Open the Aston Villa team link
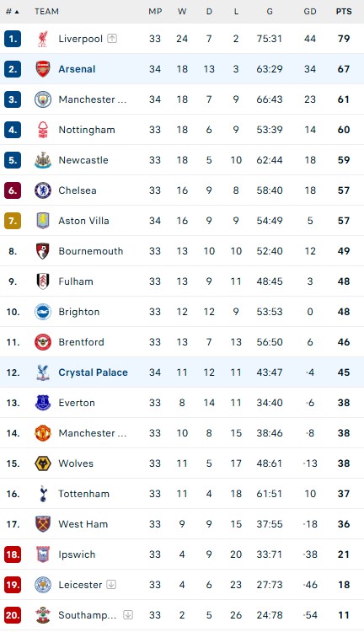The height and width of the screenshot is (632, 364). point(84,221)
